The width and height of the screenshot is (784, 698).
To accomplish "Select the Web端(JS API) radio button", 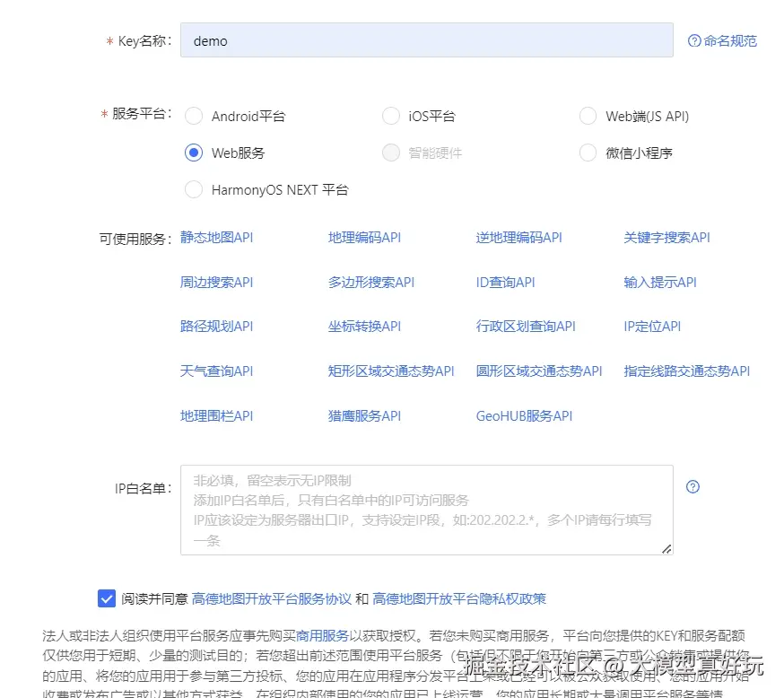I will coord(588,116).
